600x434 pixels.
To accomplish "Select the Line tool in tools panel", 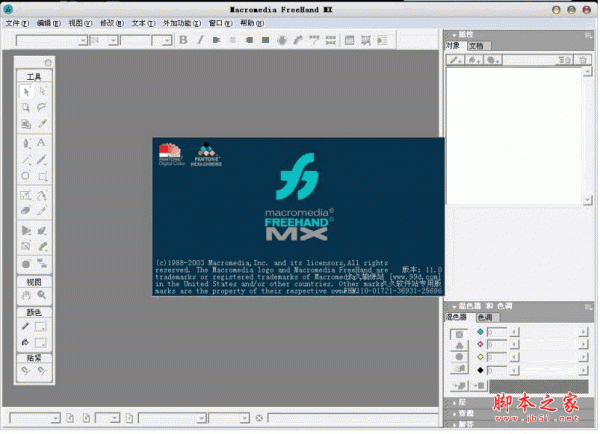I will (26, 160).
